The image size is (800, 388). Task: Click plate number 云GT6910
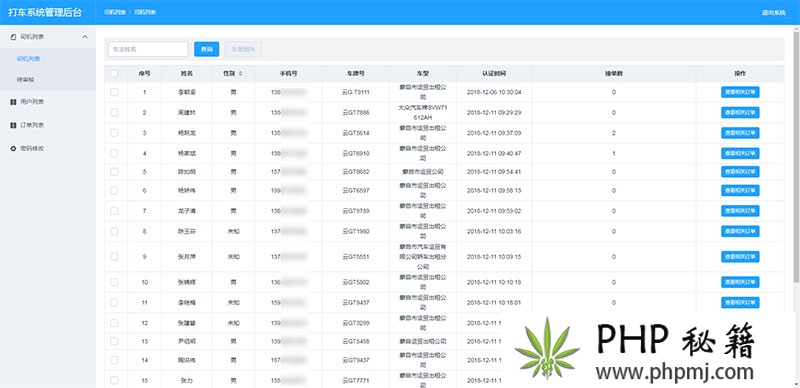pyautogui.click(x=356, y=153)
